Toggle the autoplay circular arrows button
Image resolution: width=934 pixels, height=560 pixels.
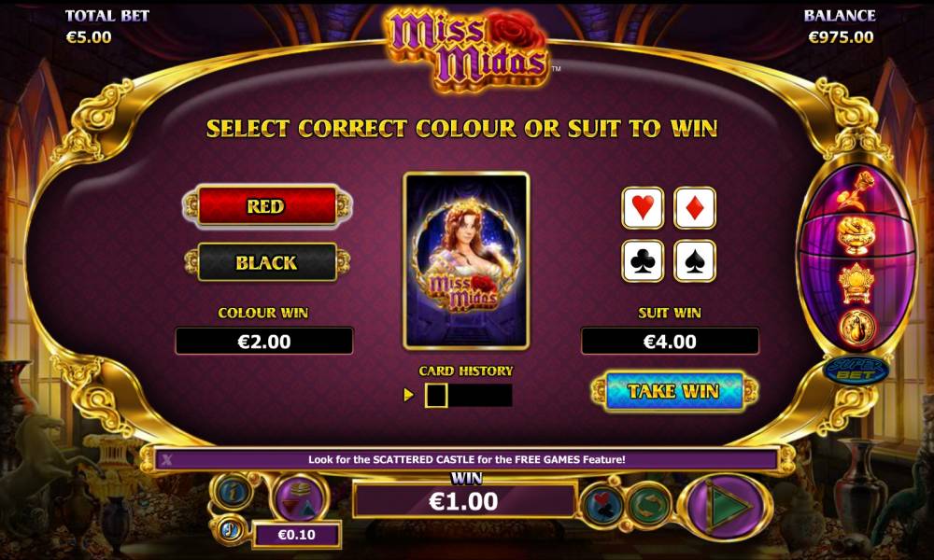point(647,505)
